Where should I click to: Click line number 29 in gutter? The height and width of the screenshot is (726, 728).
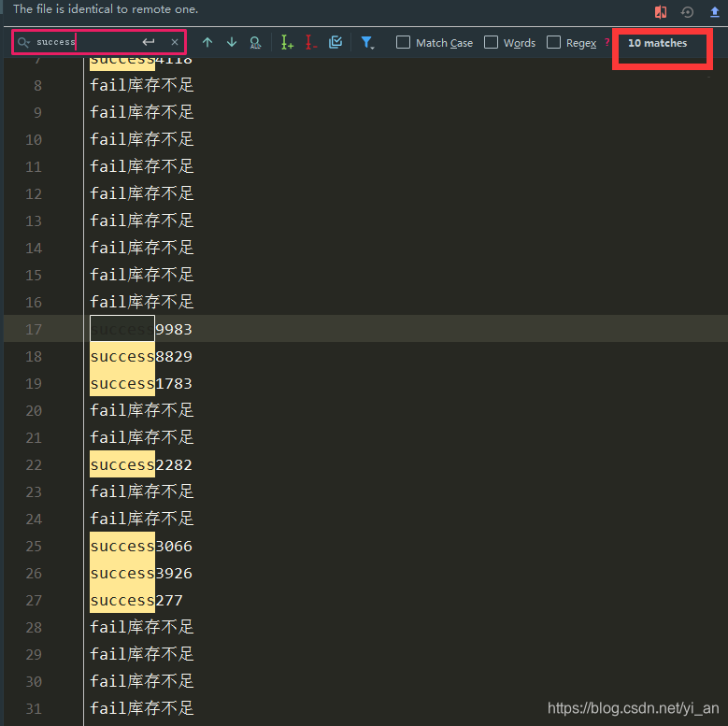pyautogui.click(x=34, y=654)
